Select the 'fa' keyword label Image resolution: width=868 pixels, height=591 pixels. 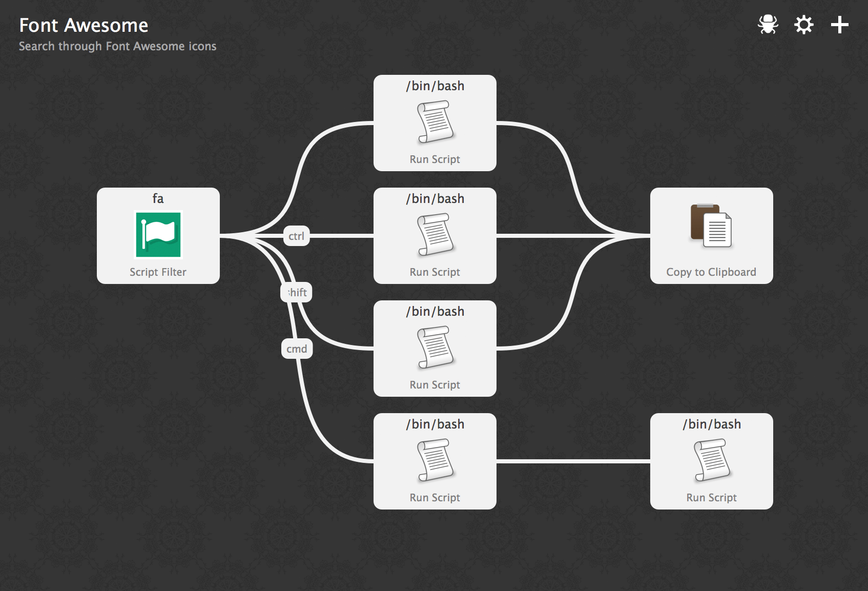coord(158,198)
